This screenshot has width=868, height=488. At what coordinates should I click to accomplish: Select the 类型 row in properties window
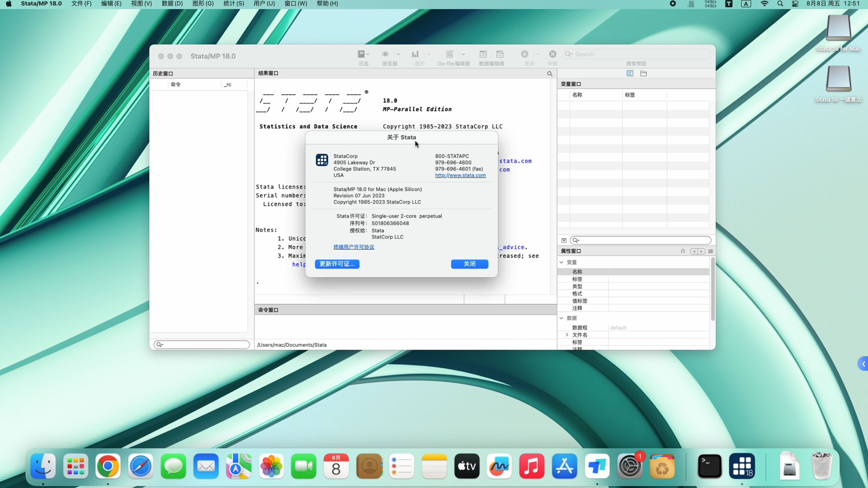[x=633, y=286]
